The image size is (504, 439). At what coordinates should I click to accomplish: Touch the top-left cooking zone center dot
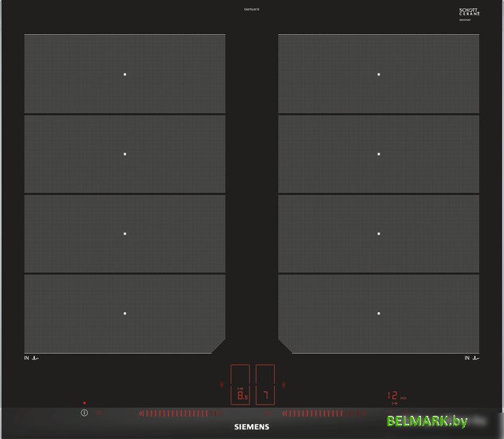[x=124, y=74]
